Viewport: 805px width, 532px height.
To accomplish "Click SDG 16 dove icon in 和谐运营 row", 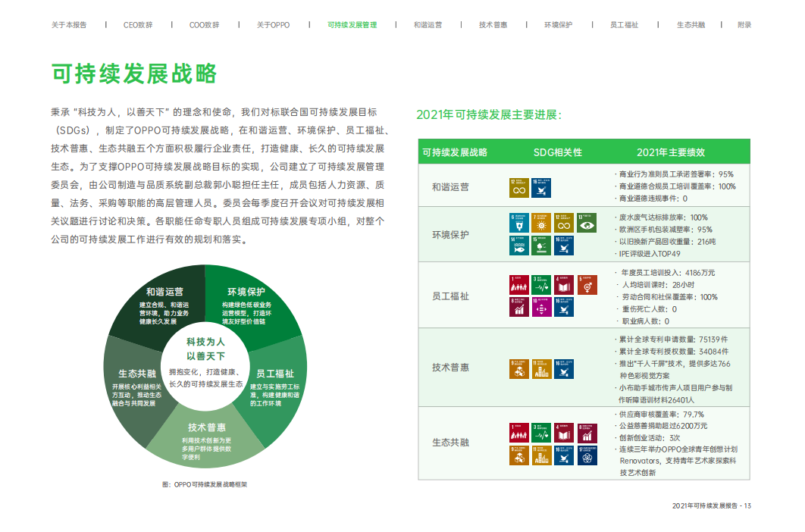I will (541, 188).
